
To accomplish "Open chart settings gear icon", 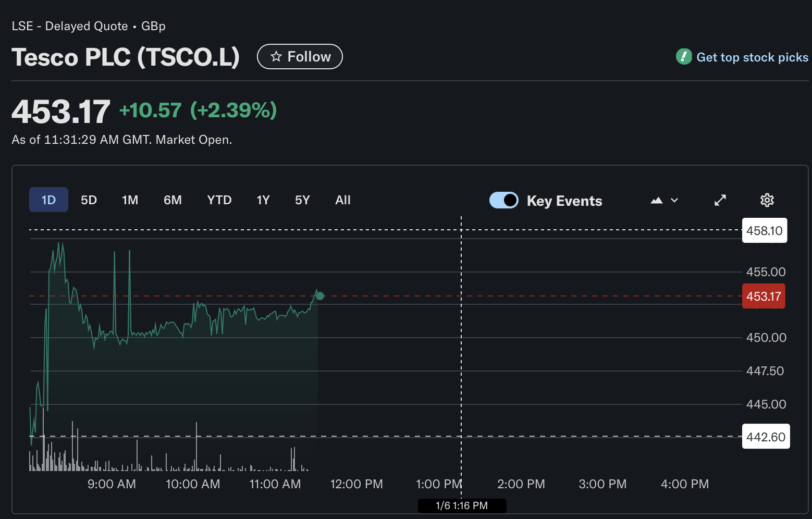I will (x=767, y=200).
